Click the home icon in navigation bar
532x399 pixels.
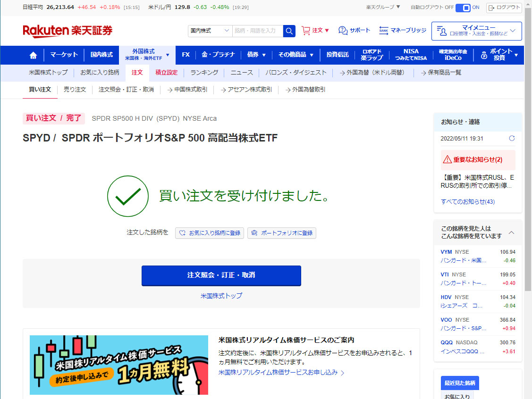pyautogui.click(x=33, y=55)
